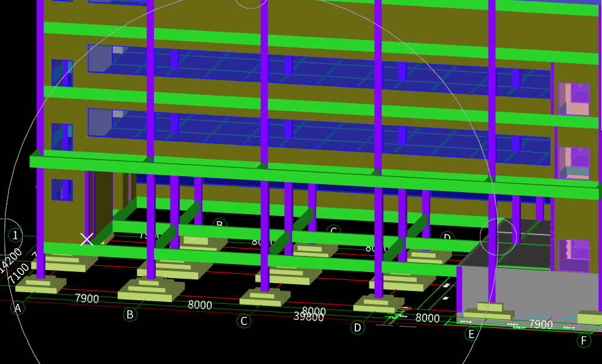Select the 7900 dimension between E and F
The height and width of the screenshot is (364, 602).
click(x=541, y=324)
